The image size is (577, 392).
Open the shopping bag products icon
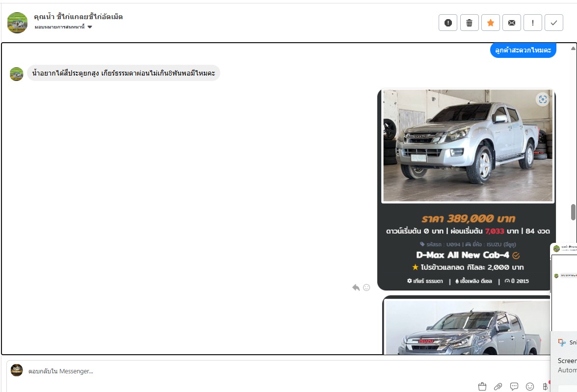482,387
